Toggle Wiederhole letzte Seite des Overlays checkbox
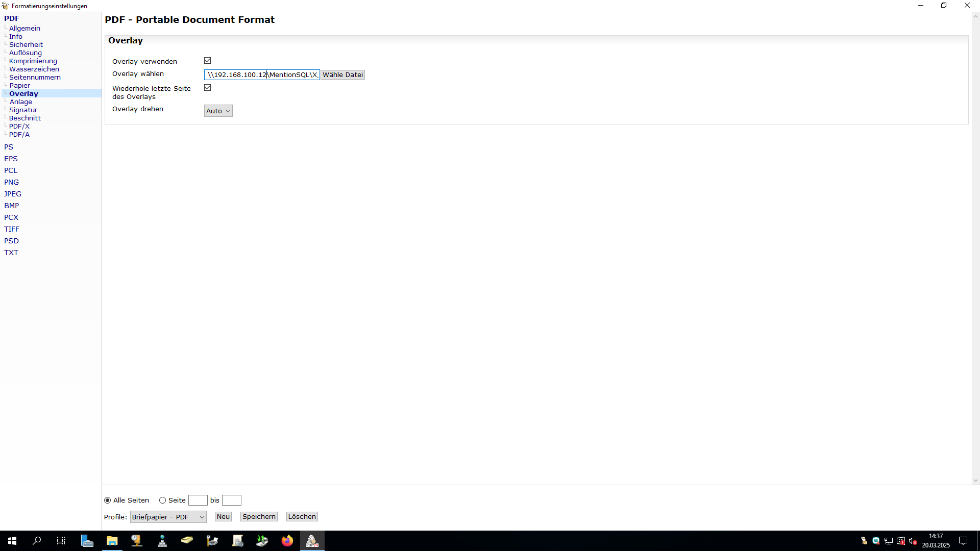 coord(208,88)
